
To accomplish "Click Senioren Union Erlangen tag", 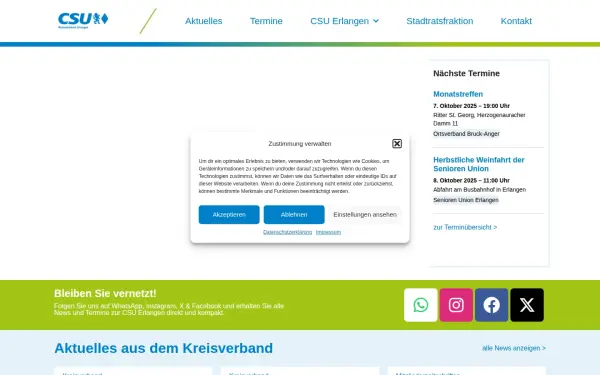I will click(x=466, y=200).
